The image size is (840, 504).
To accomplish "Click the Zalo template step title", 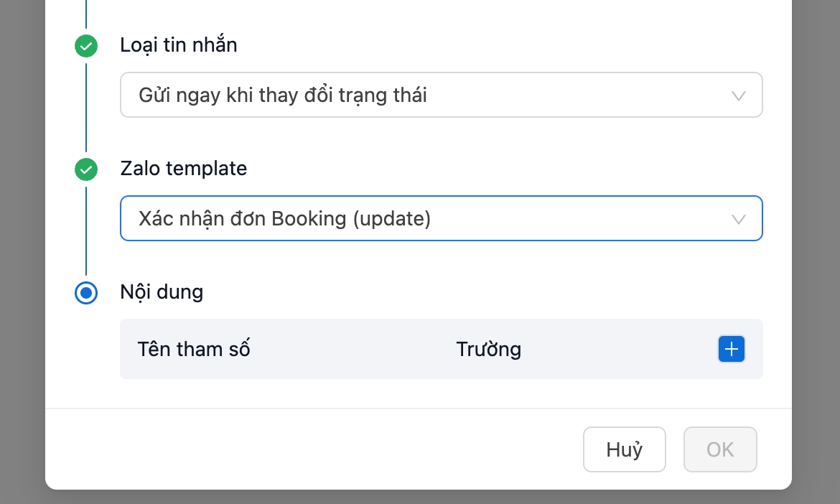I will (183, 169).
